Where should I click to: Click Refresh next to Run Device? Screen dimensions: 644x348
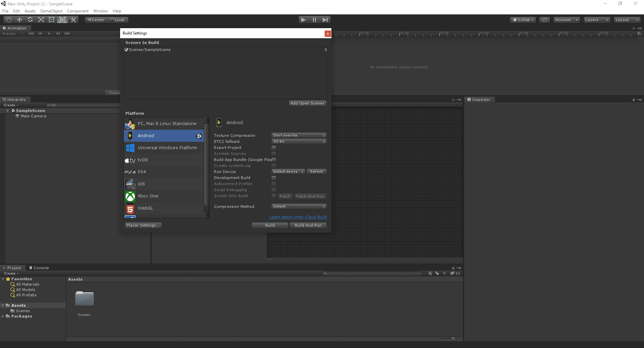[x=317, y=172]
